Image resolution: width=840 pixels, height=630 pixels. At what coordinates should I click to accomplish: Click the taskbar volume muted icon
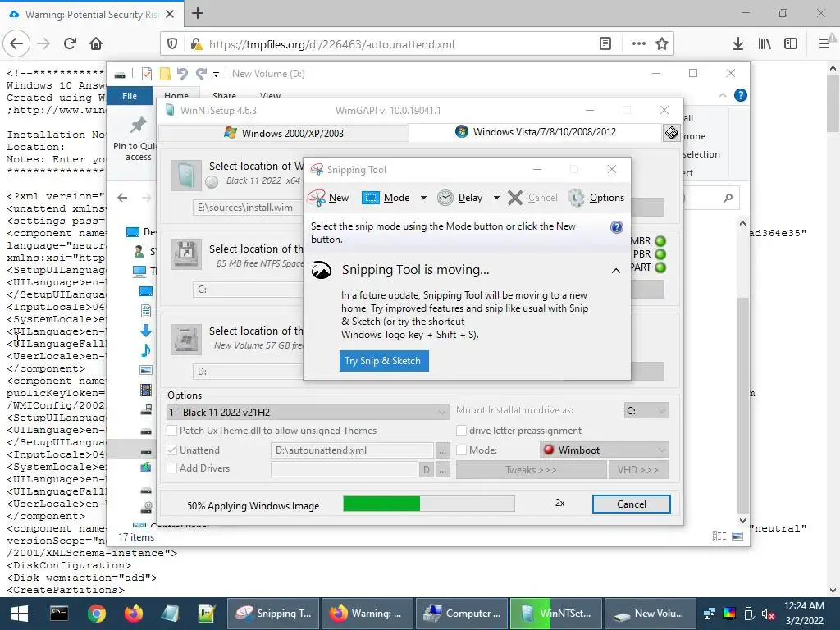click(768, 614)
